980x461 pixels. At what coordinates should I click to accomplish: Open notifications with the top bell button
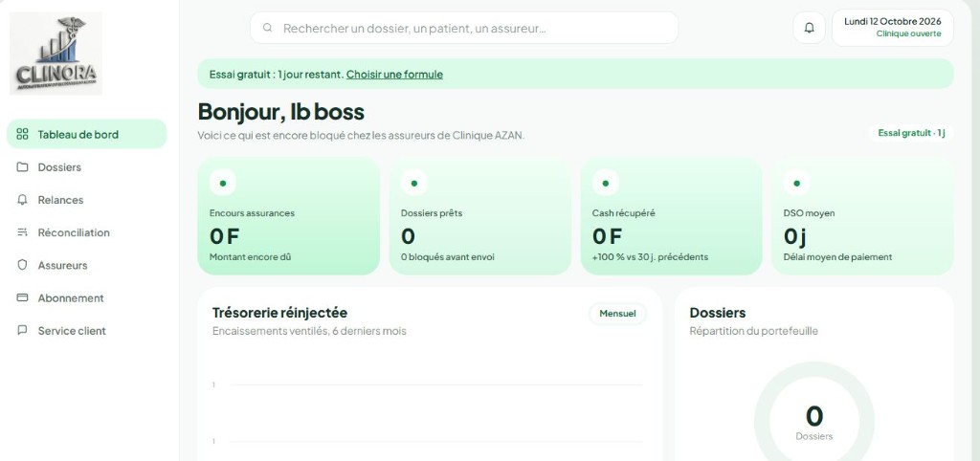pos(810,28)
